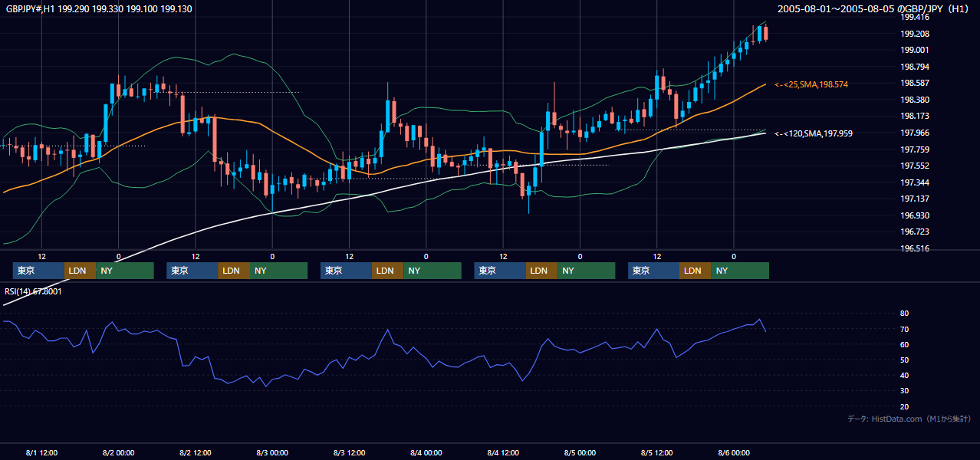Screen dimensions: 980x460
Task: Click the 8/4 00:00 date label
Action: pos(426,452)
